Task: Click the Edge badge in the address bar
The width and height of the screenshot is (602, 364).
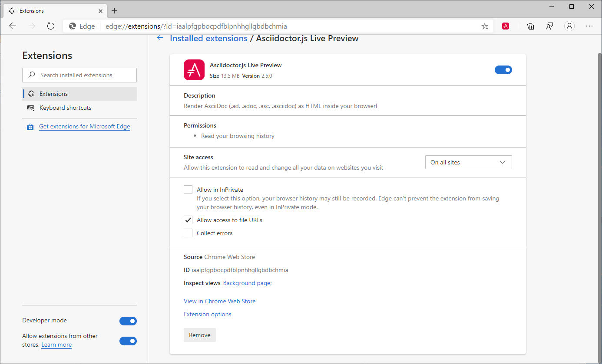Action: [x=81, y=26]
